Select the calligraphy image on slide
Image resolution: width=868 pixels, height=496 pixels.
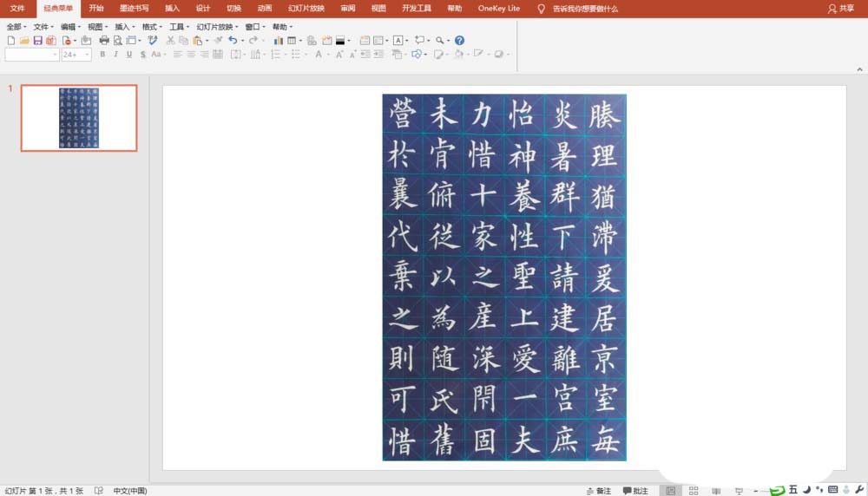pyautogui.click(x=504, y=277)
